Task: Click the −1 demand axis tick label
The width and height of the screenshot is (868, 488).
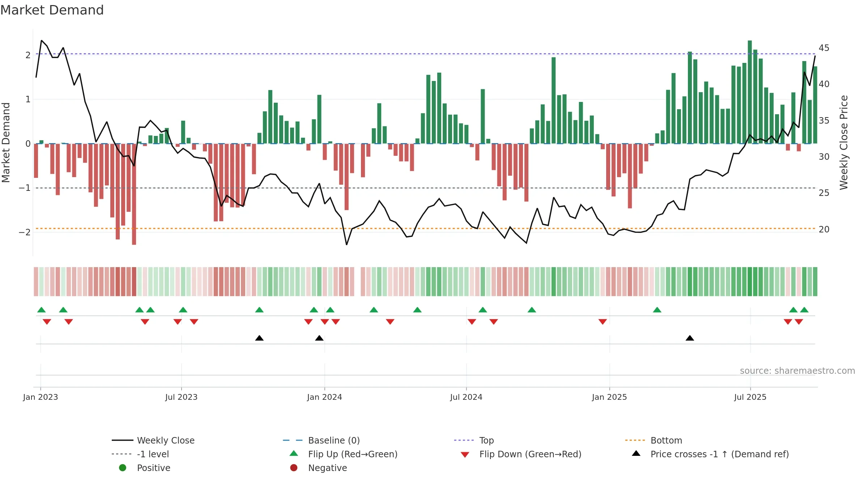Action: (25, 188)
